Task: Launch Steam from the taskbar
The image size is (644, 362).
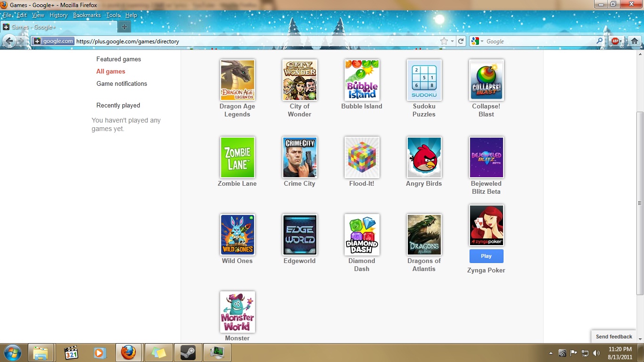Action: (x=188, y=353)
